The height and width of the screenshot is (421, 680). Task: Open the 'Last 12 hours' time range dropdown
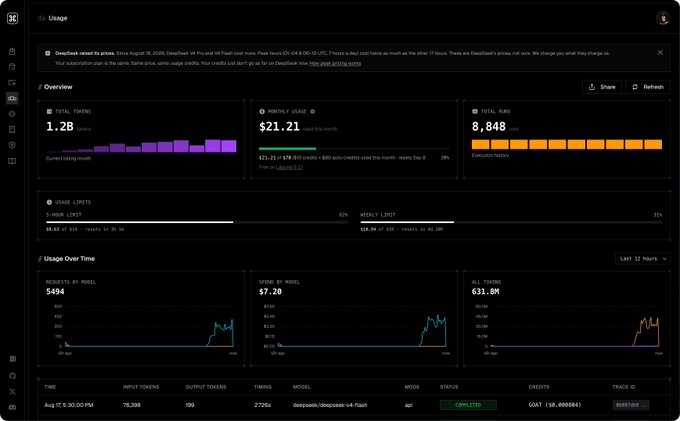pos(643,258)
